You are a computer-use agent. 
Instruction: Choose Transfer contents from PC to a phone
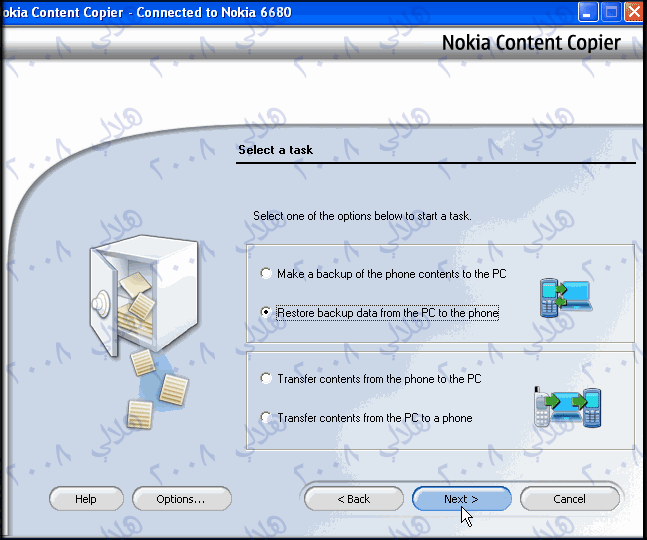coord(266,417)
